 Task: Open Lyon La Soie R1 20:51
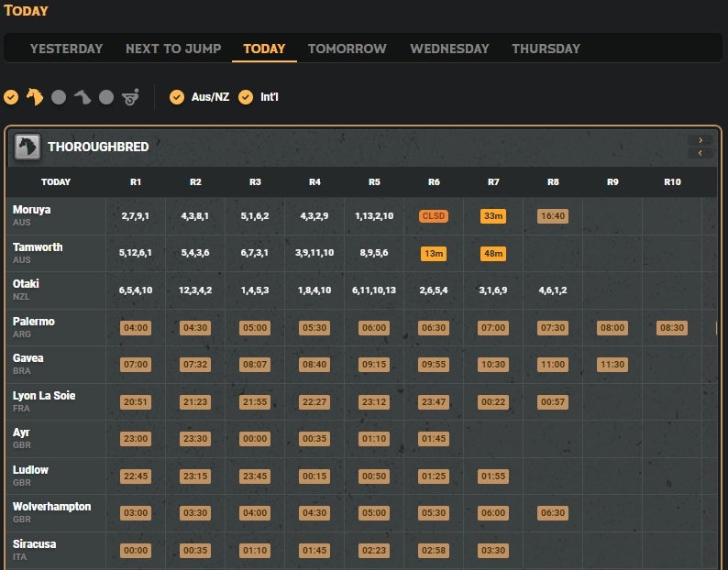136,402
